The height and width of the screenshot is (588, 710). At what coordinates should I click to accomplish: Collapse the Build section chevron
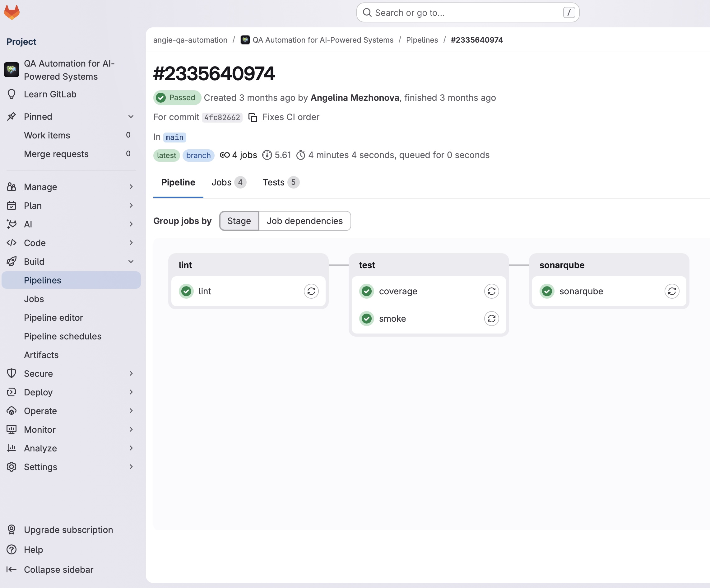[x=131, y=261]
